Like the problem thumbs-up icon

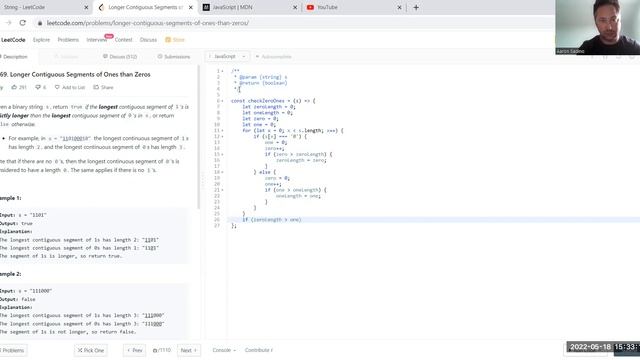(x=15, y=87)
